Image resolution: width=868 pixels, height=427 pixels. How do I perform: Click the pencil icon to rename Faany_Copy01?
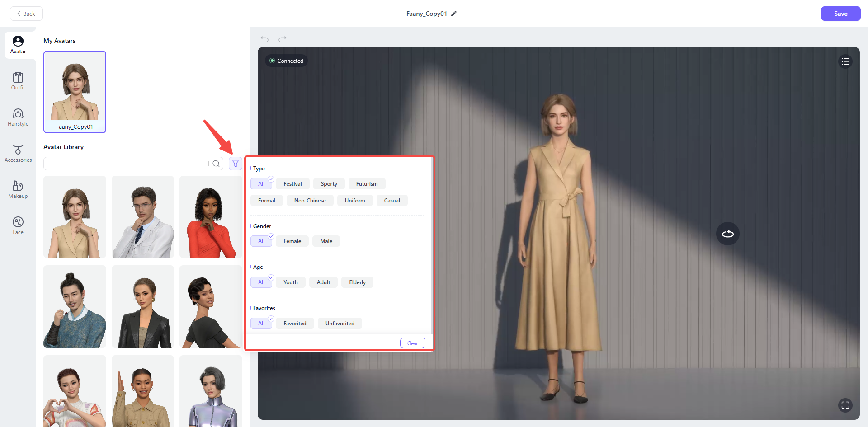coord(454,14)
